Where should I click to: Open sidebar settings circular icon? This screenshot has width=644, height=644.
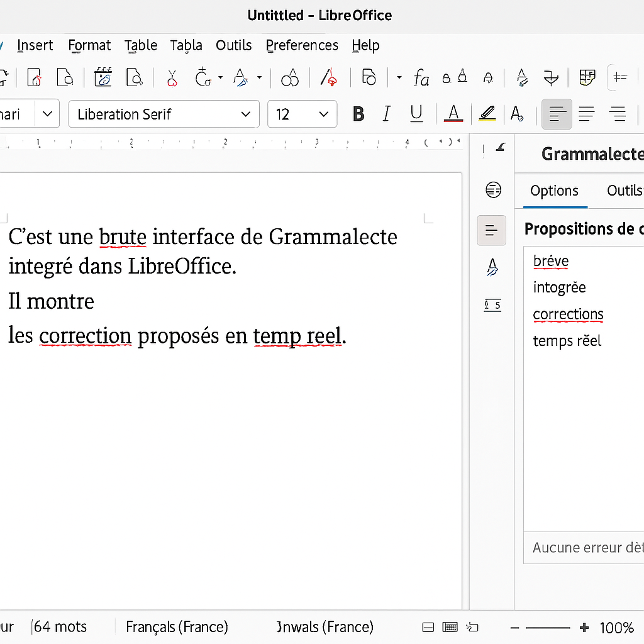point(493,190)
